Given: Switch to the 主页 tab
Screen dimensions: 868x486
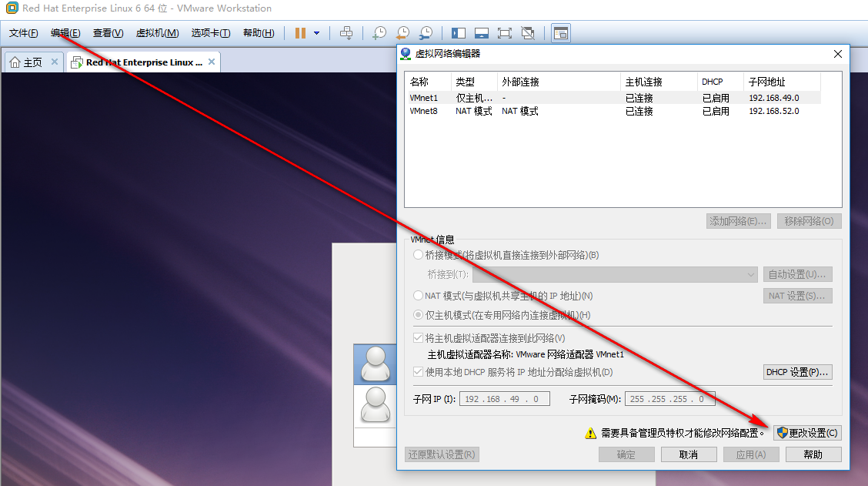Looking at the screenshot, I should [33, 62].
